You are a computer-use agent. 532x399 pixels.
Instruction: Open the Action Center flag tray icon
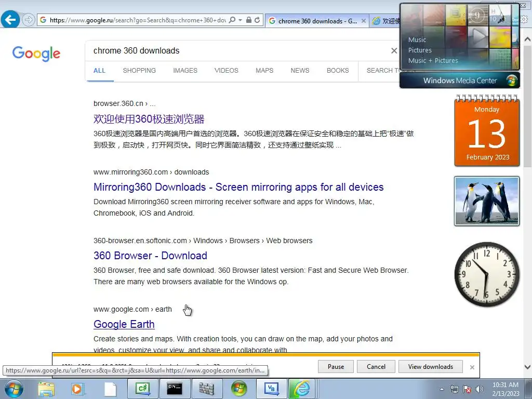(467, 389)
